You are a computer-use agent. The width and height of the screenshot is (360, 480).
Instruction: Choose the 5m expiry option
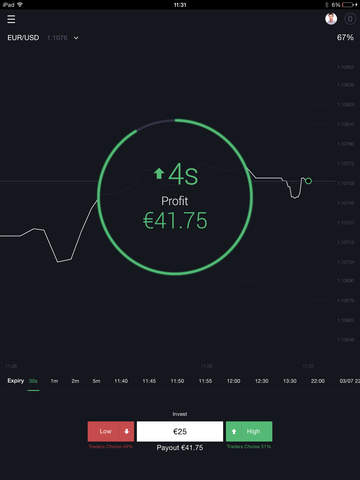[x=96, y=381]
